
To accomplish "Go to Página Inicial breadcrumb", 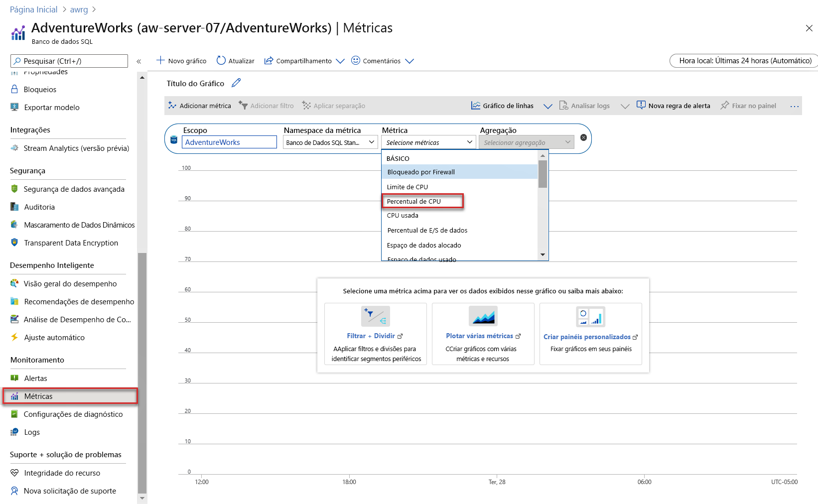I will coord(33,9).
